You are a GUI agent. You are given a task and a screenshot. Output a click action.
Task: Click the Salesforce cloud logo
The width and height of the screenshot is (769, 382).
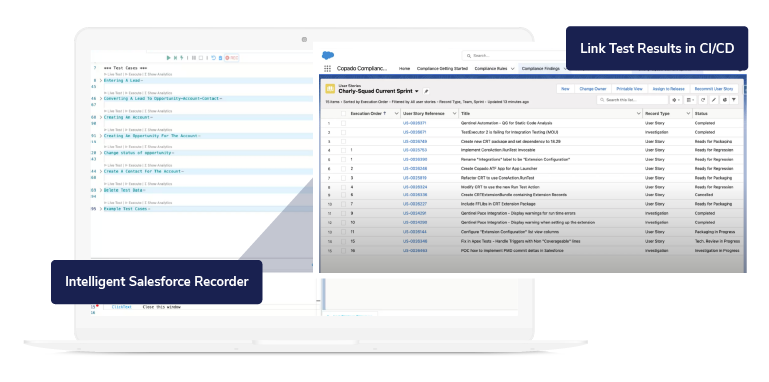[328, 55]
